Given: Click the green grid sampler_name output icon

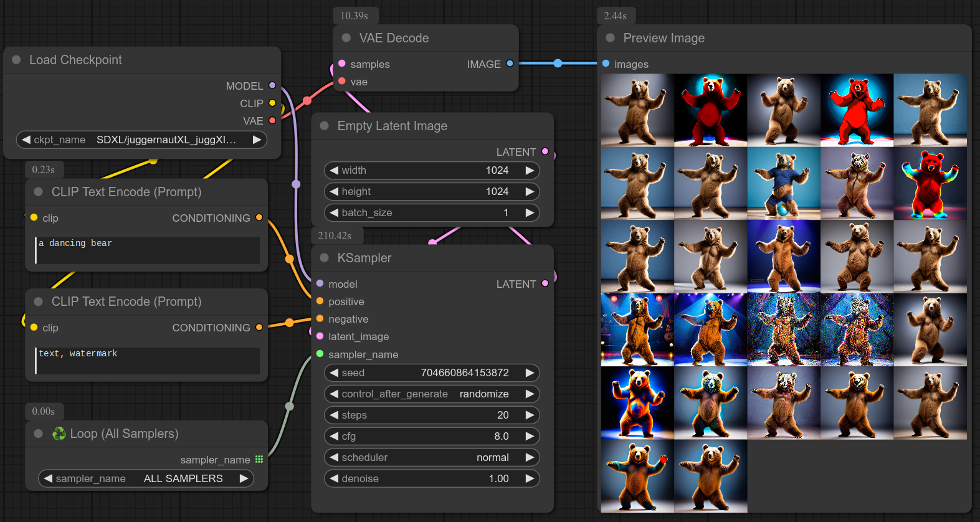Looking at the screenshot, I should pyautogui.click(x=259, y=460).
